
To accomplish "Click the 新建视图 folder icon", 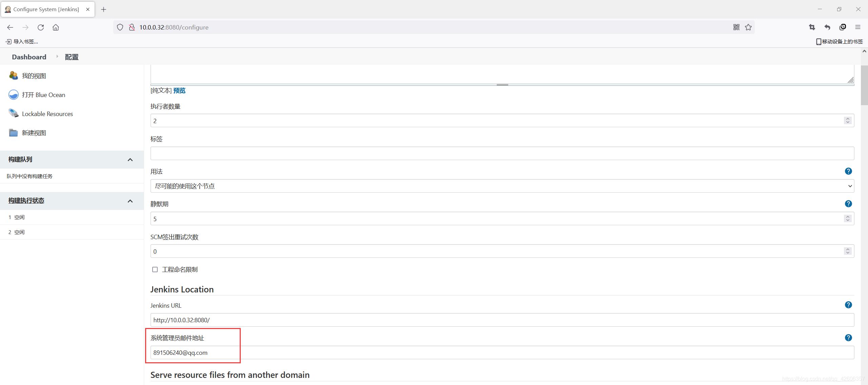I will 14,133.
